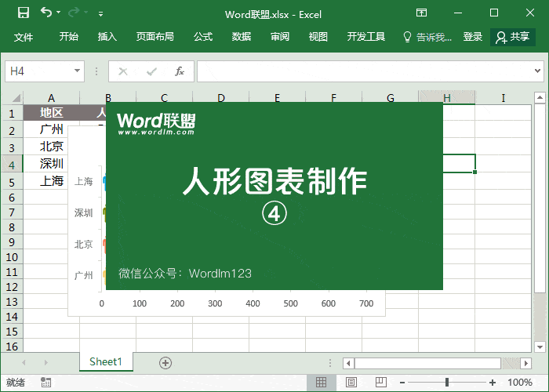Click horizontal scrollbar right arrow

(x=526, y=363)
